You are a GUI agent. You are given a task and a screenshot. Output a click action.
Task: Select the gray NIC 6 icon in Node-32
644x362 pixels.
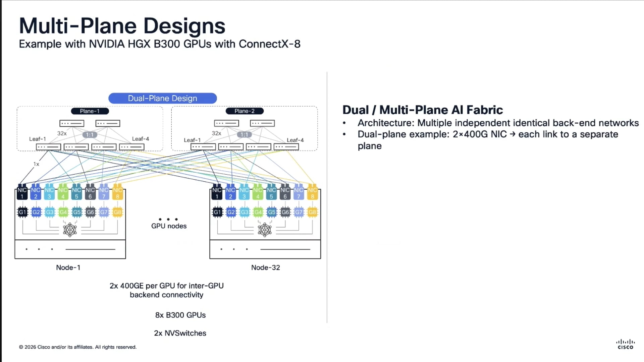[x=285, y=192]
